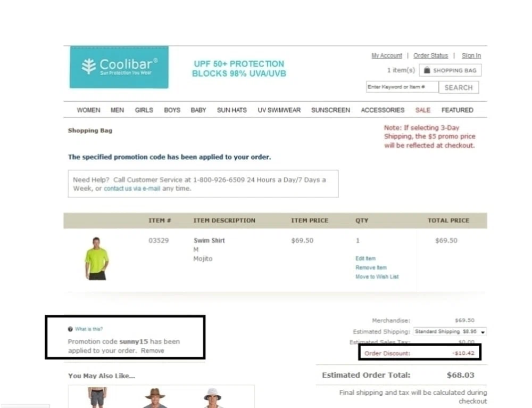Viewport: 532px width, 408px height.
Task: Click the Sign In link
Action: (471, 56)
